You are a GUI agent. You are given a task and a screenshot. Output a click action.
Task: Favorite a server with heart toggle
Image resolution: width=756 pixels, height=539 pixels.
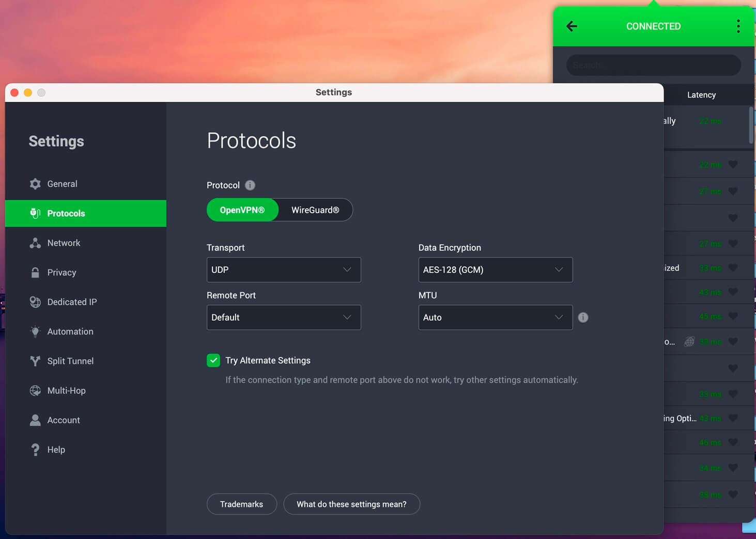733,164
